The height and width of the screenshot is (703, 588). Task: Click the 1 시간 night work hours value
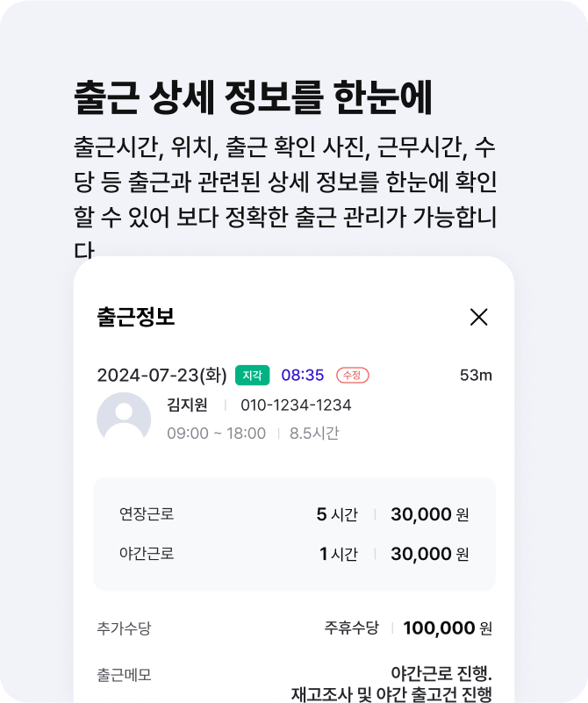tap(339, 554)
